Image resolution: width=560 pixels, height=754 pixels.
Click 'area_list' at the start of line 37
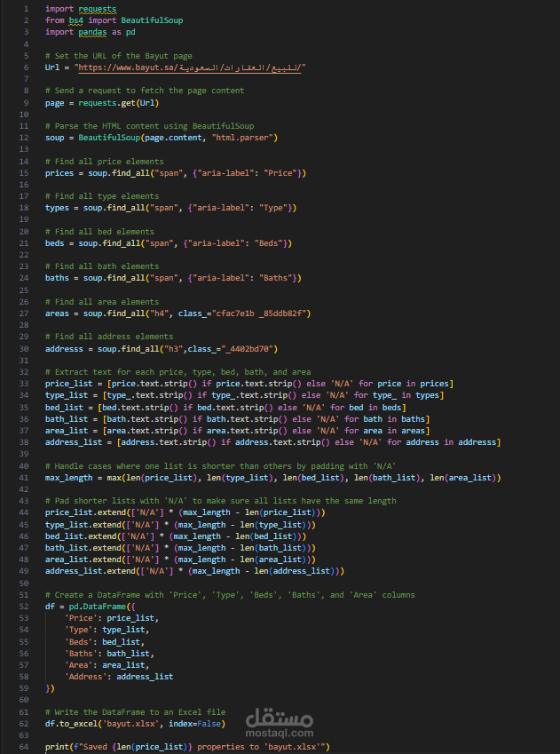[67, 431]
